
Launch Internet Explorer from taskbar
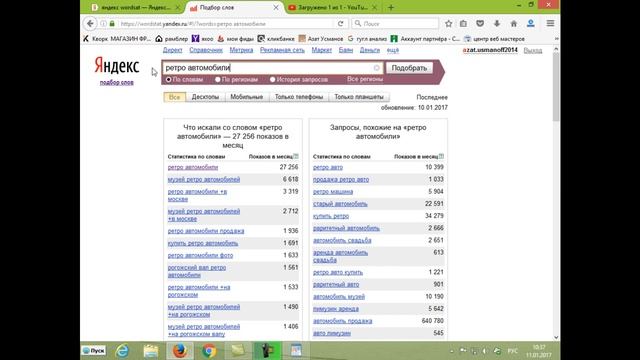(x=122, y=351)
